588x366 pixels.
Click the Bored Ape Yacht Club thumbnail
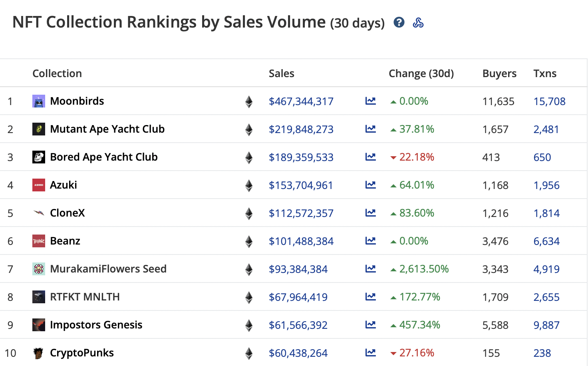(39, 157)
